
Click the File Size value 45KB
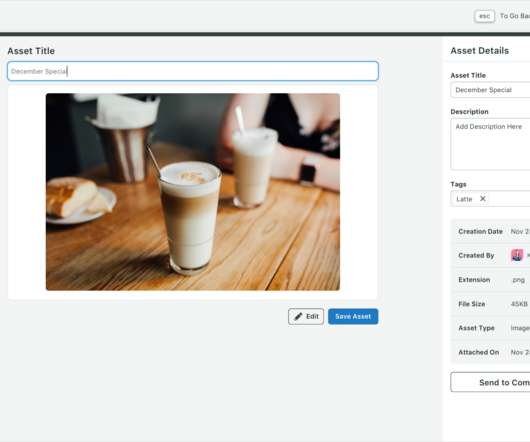click(519, 304)
